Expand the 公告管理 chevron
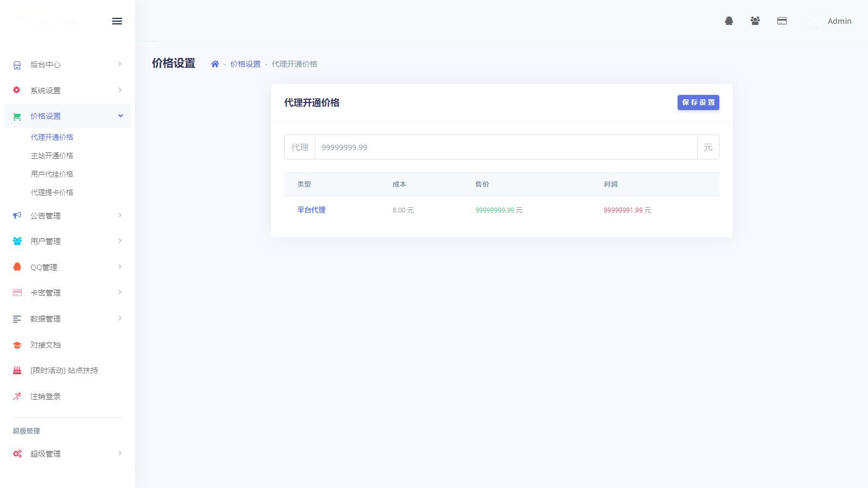The width and height of the screenshot is (868, 488). click(120, 215)
